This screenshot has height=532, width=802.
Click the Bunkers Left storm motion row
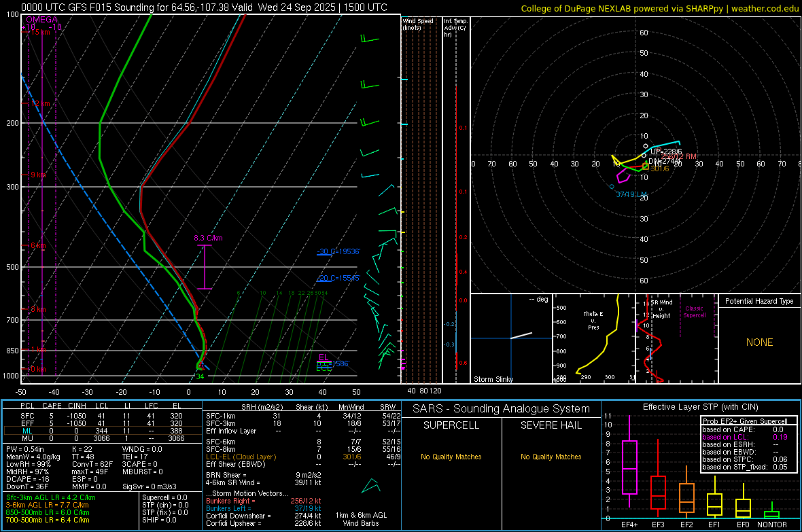point(264,508)
